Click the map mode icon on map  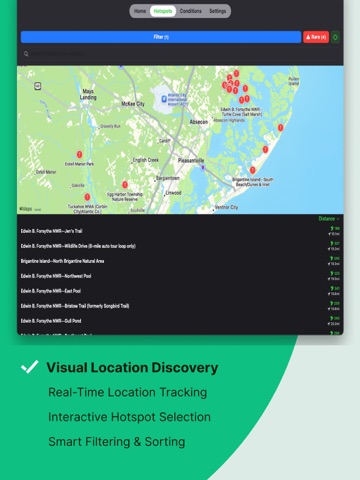click(38, 86)
